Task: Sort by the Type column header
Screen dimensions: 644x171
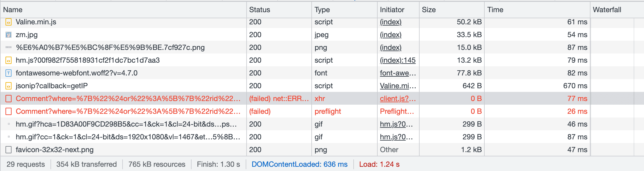Action: (322, 10)
